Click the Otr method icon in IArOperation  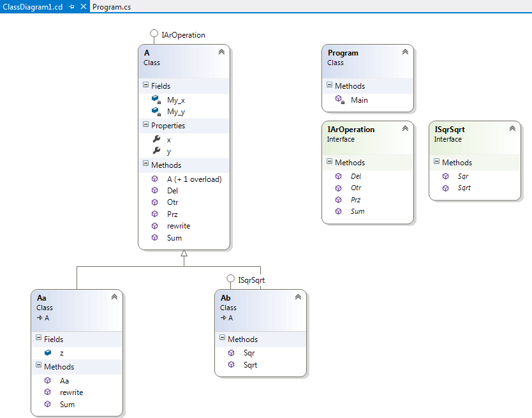(x=338, y=188)
